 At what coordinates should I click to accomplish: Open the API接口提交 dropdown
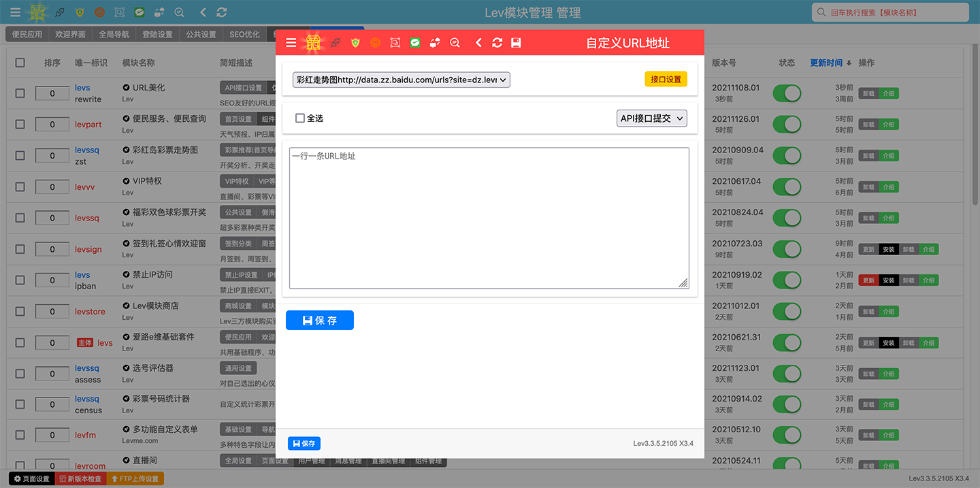coord(652,118)
